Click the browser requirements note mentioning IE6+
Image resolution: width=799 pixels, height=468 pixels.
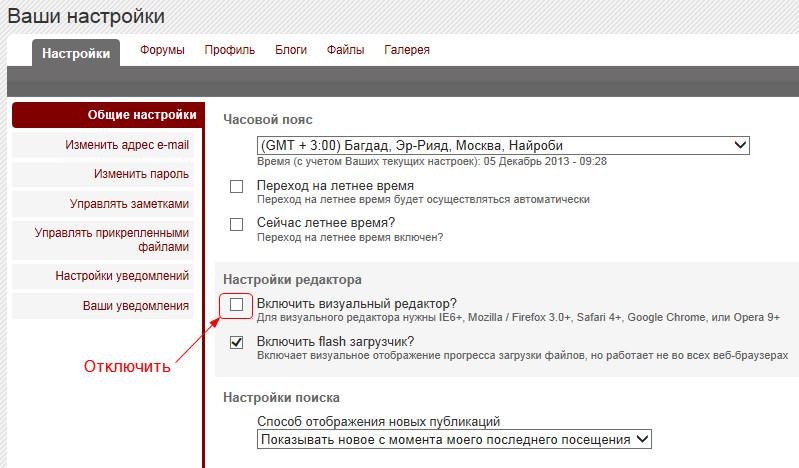[518, 318]
